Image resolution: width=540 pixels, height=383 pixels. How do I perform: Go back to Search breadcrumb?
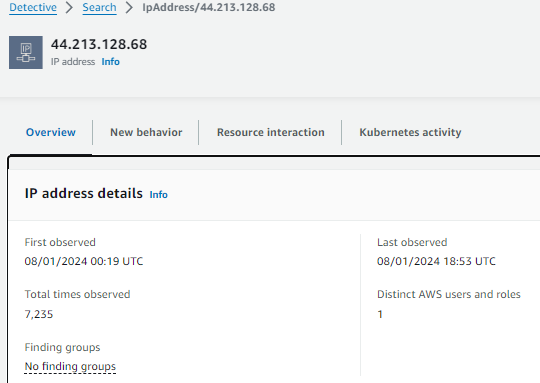point(100,7)
